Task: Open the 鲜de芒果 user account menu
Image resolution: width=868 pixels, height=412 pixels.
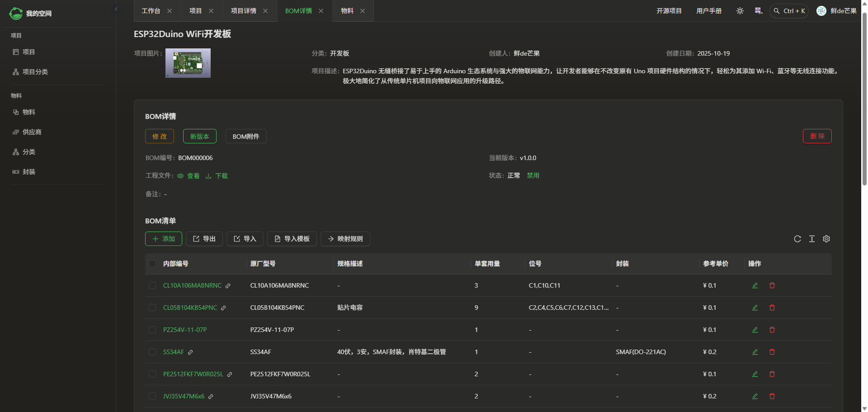Action: (837, 11)
